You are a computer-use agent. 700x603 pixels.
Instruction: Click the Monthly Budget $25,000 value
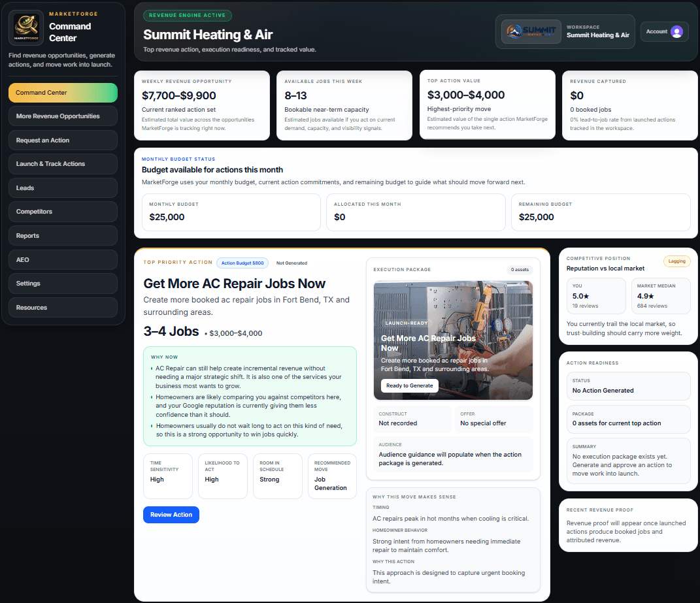[167, 218]
